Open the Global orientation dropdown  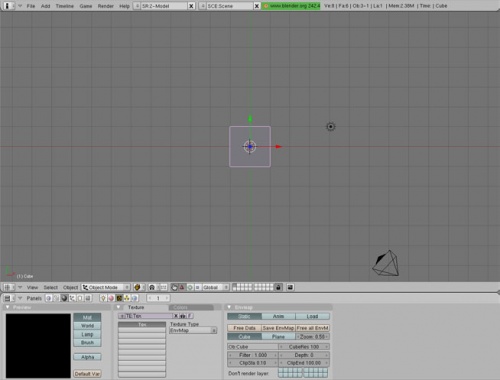(216, 287)
